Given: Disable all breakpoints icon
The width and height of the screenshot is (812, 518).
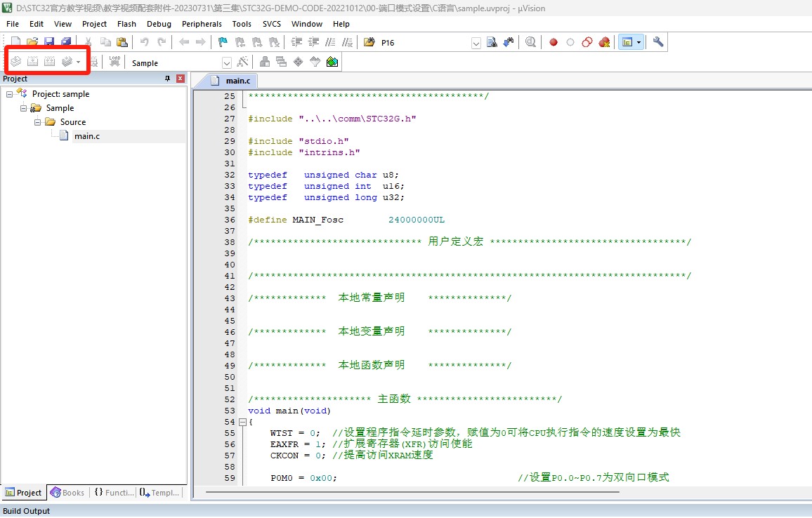Looking at the screenshot, I should tap(587, 42).
